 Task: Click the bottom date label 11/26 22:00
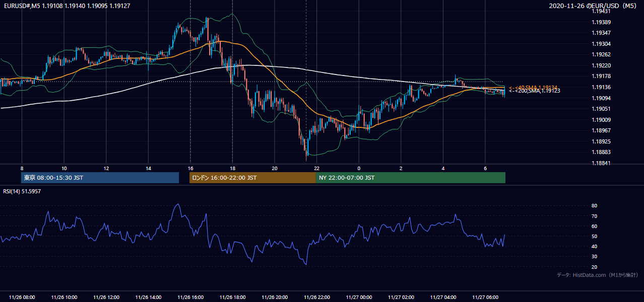coord(316,297)
